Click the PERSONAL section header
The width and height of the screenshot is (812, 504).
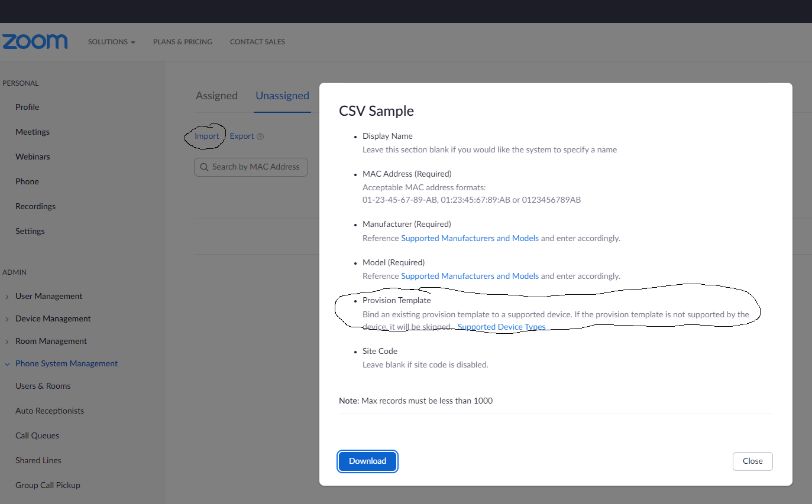21,83
